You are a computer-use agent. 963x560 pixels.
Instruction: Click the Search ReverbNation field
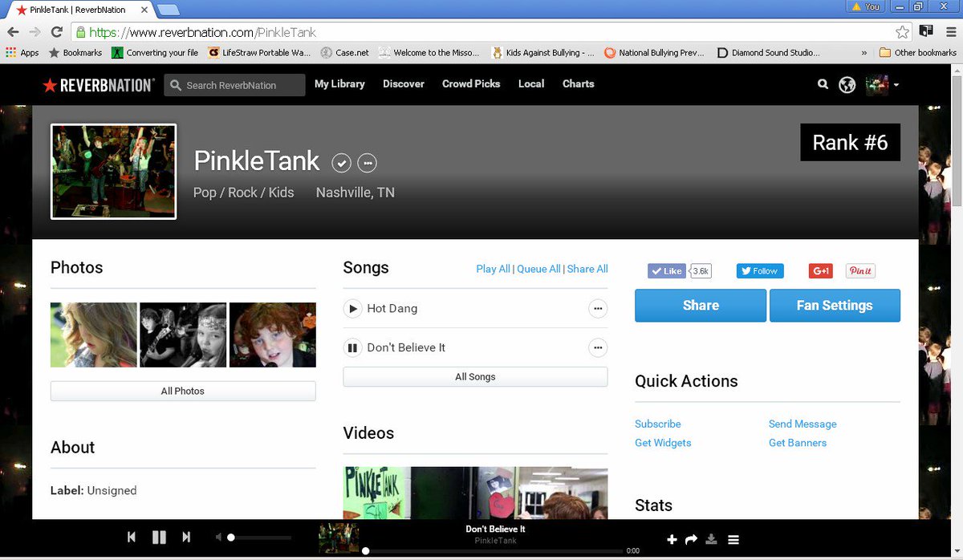[235, 85]
